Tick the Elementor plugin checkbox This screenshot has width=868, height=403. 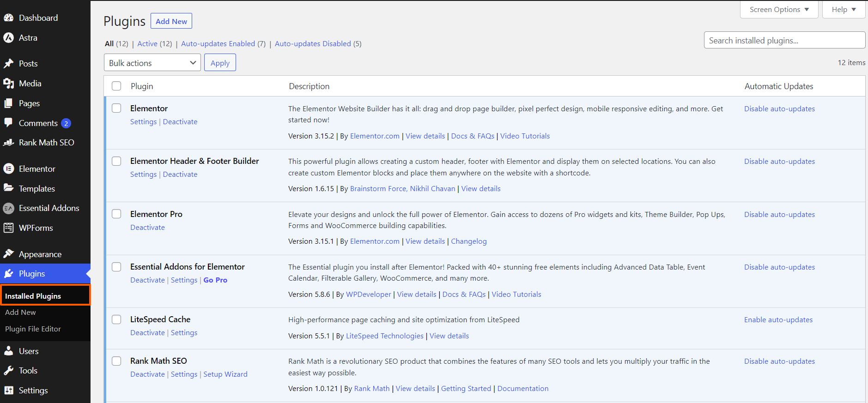[x=116, y=108]
